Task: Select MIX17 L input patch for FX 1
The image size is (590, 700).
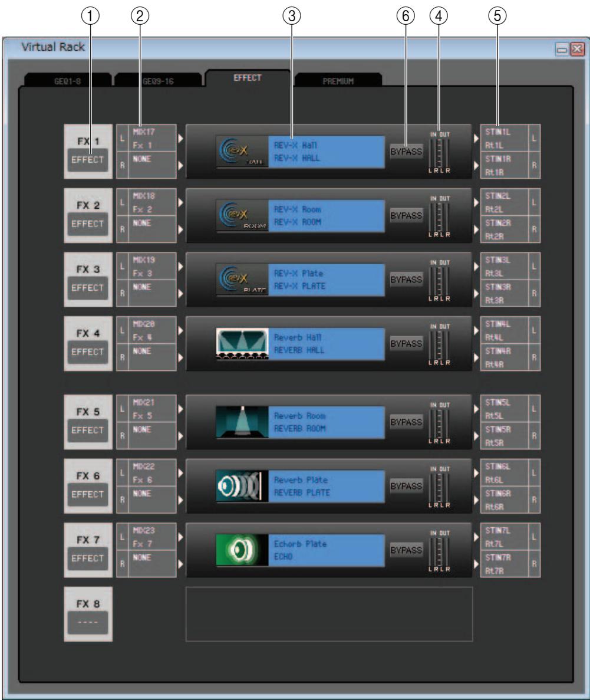Action: (x=152, y=139)
